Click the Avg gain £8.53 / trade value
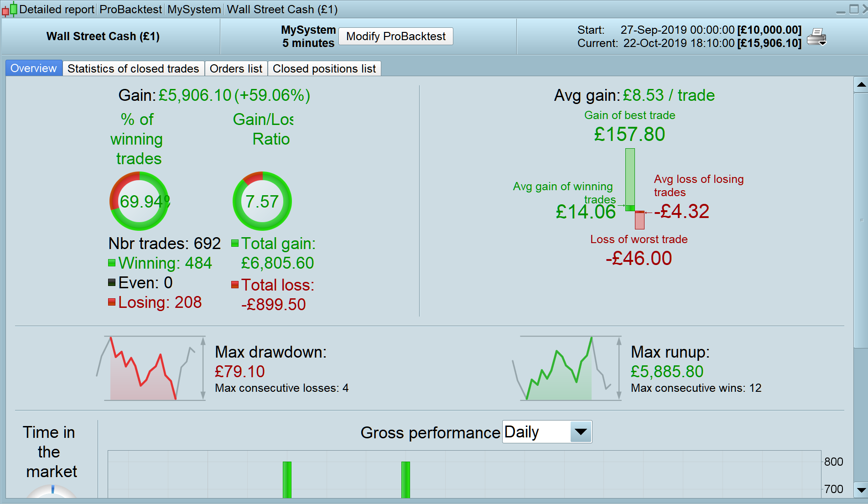The width and height of the screenshot is (868, 504). [x=669, y=95]
